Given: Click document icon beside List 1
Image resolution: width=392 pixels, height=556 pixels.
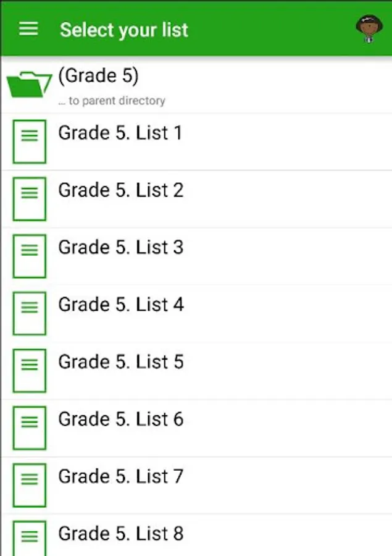Looking at the screenshot, I should point(30,141).
